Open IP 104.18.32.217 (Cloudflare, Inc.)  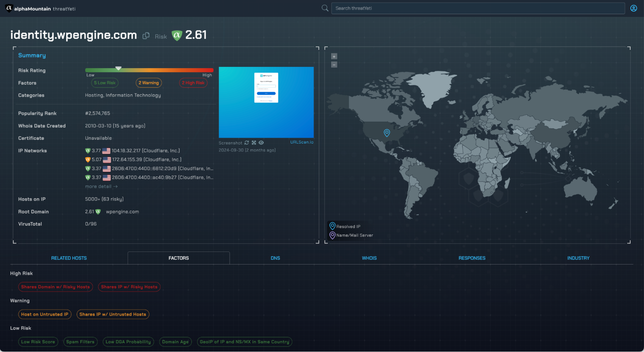click(146, 151)
